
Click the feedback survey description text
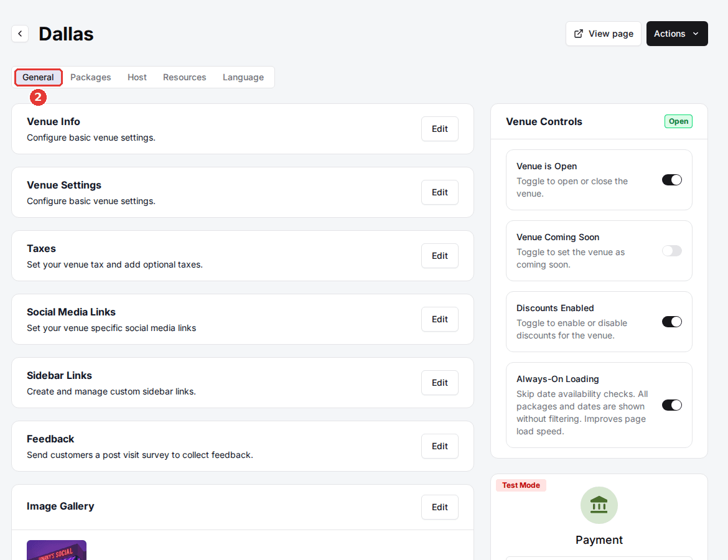140,455
